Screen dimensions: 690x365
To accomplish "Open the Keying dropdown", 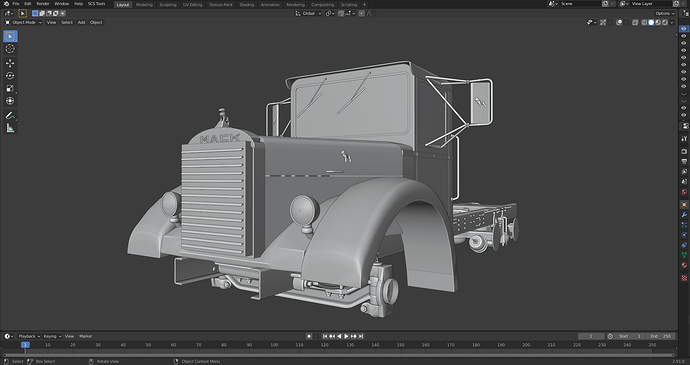I will click(52, 336).
